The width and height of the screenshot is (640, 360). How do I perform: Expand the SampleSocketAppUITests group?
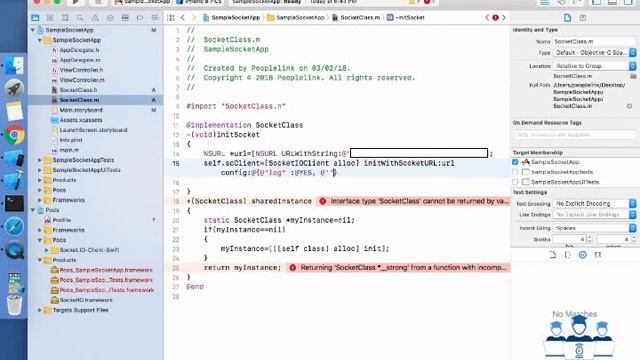40,170
